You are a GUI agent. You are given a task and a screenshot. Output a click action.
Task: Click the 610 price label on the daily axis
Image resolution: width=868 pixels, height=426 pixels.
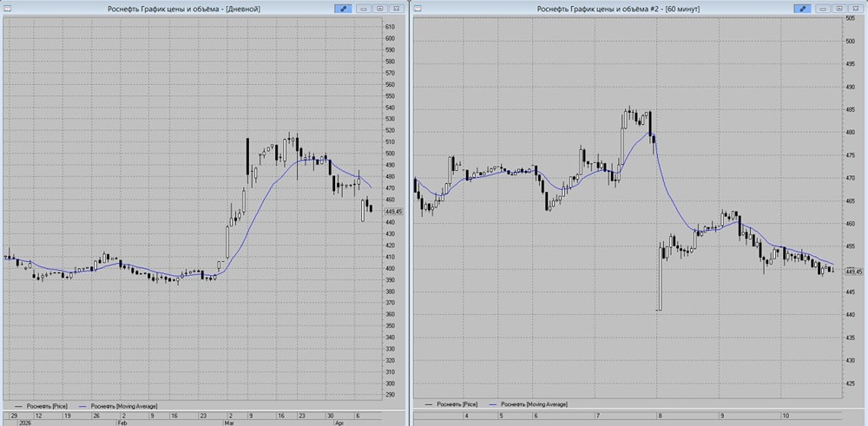[x=390, y=27]
